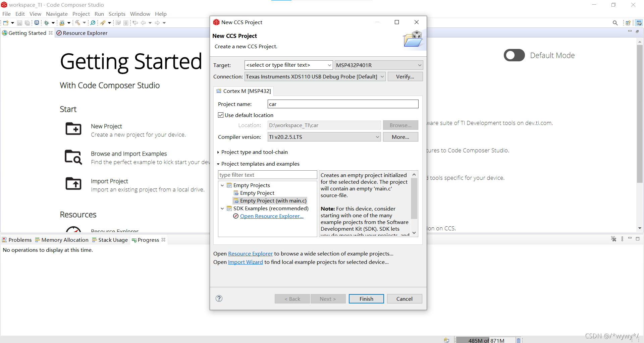Switch to the Stack Usage tab
This screenshot has width=644, height=343.
point(110,240)
